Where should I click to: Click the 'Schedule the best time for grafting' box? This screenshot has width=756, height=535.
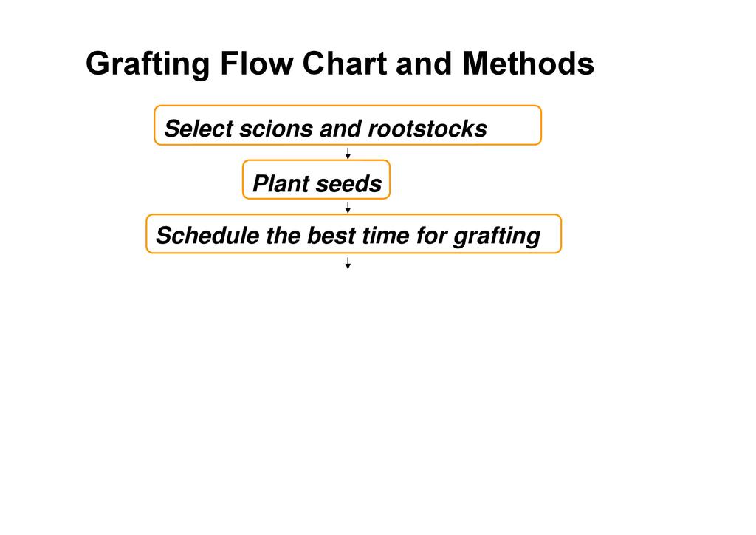[x=353, y=234]
